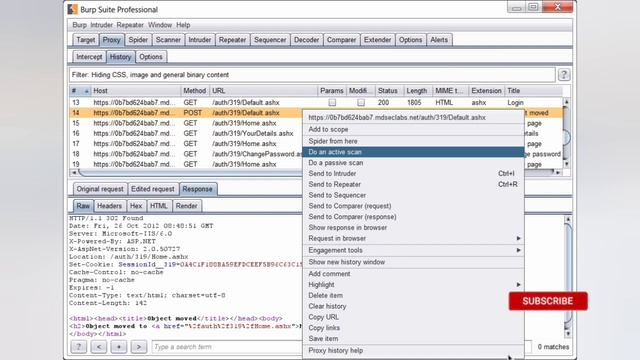Click the red SUBSCRIBE button
Viewport: 640px width, 360px height.
coord(548,301)
